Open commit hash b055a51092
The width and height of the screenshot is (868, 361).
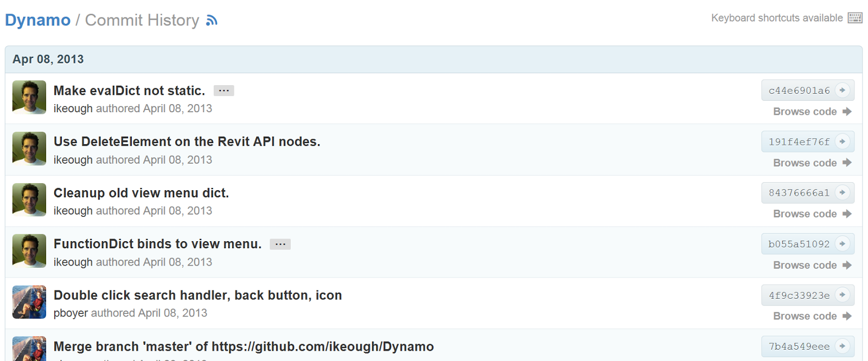tap(799, 244)
